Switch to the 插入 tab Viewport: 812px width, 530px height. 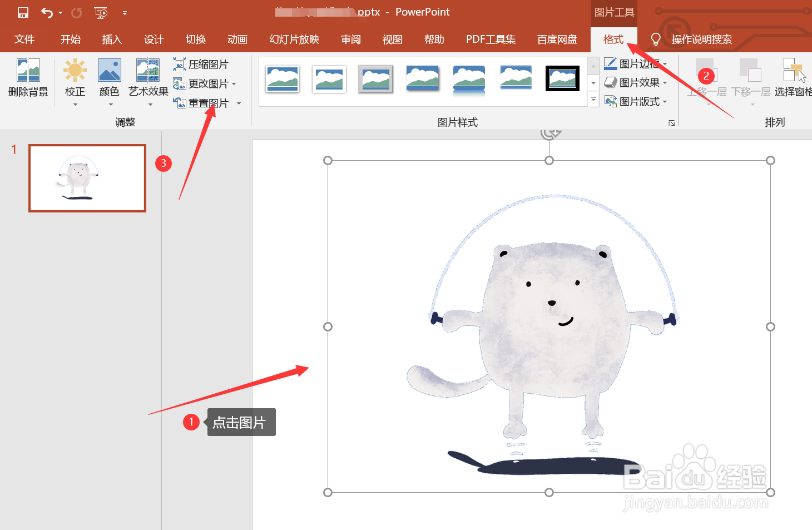[112, 39]
